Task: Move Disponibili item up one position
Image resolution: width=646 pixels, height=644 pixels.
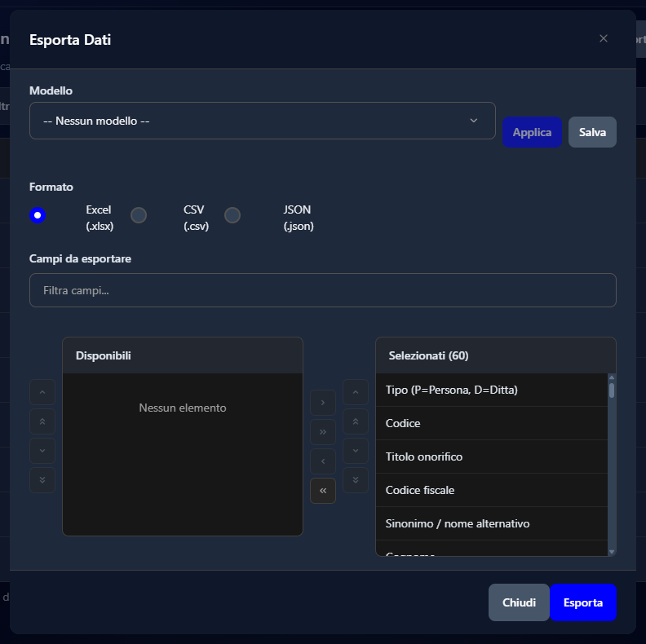Action: point(42,392)
